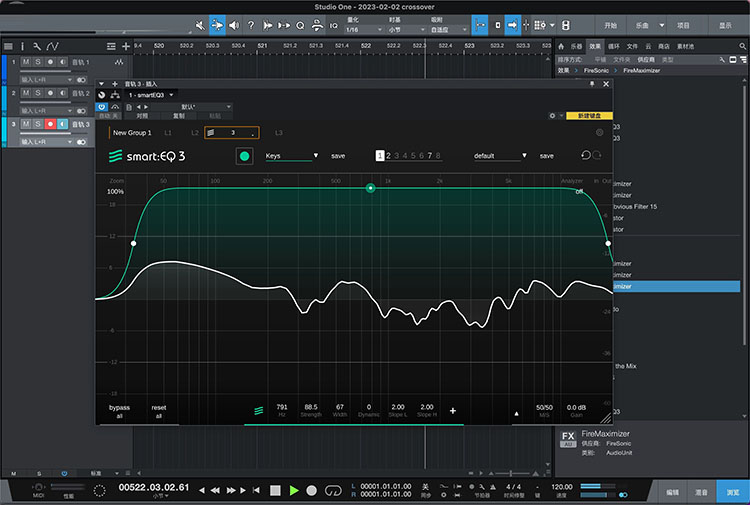Click the smart:EQ 3 learn green circle button

[x=244, y=156]
